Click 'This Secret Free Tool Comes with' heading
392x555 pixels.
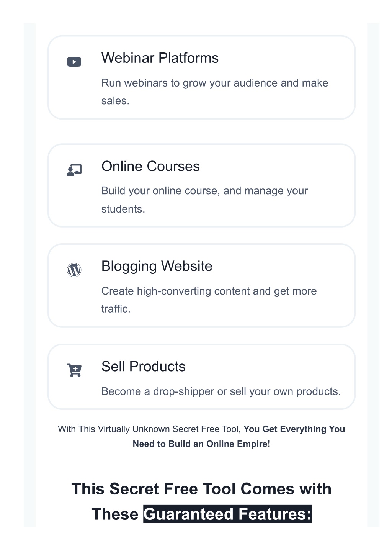(x=201, y=489)
